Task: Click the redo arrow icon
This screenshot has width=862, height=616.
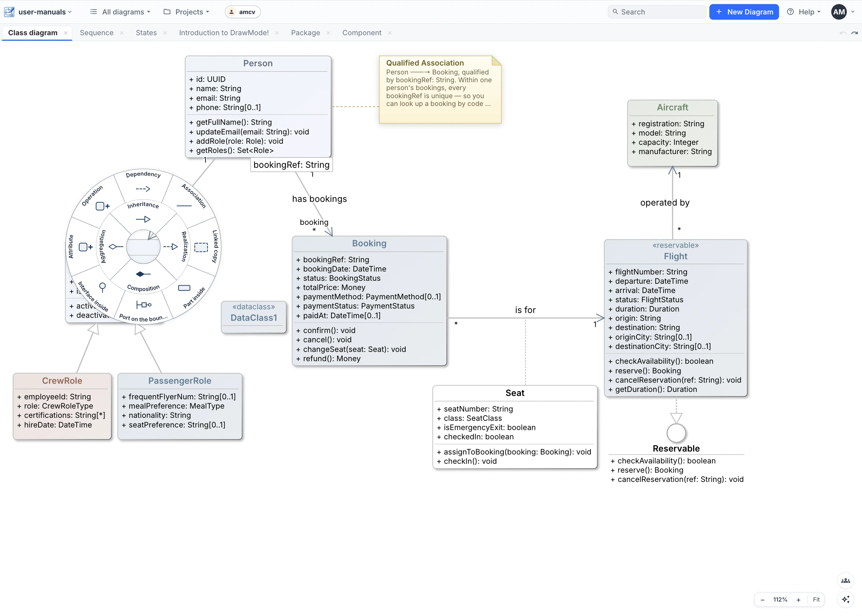Action: point(855,33)
